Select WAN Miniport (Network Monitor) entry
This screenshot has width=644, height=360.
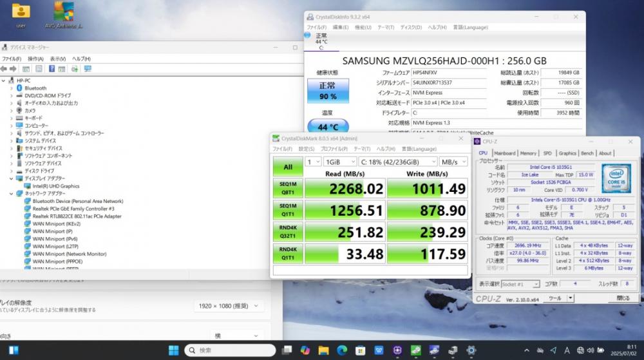(x=70, y=254)
